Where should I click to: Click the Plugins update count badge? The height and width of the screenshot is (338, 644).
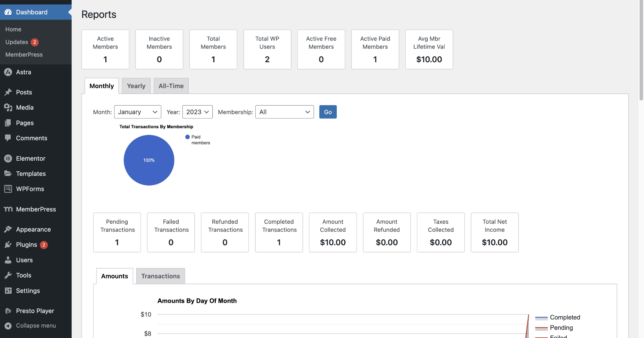(x=44, y=245)
